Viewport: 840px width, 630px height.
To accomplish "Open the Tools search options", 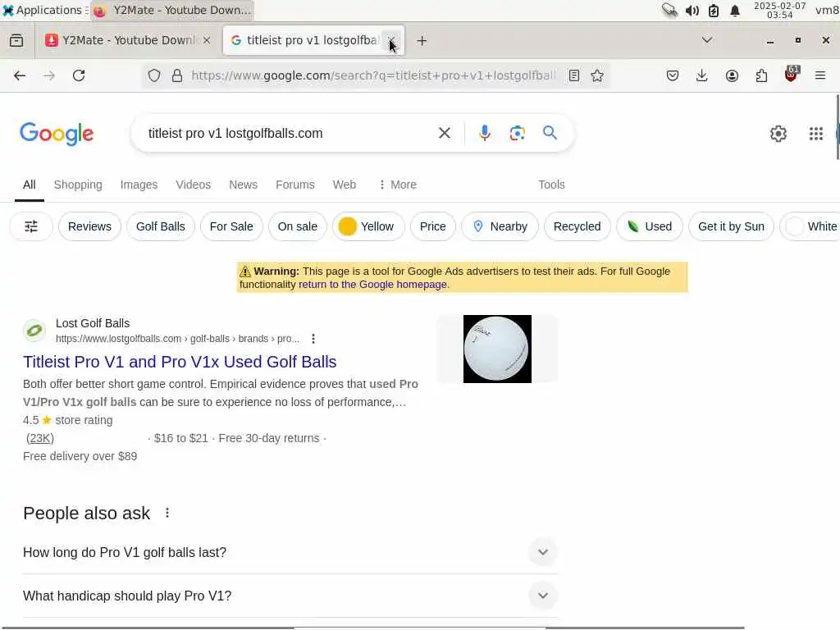I will 551,185.
